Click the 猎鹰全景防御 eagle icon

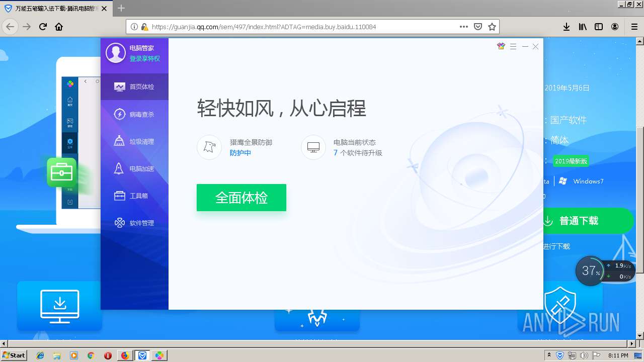point(209,147)
